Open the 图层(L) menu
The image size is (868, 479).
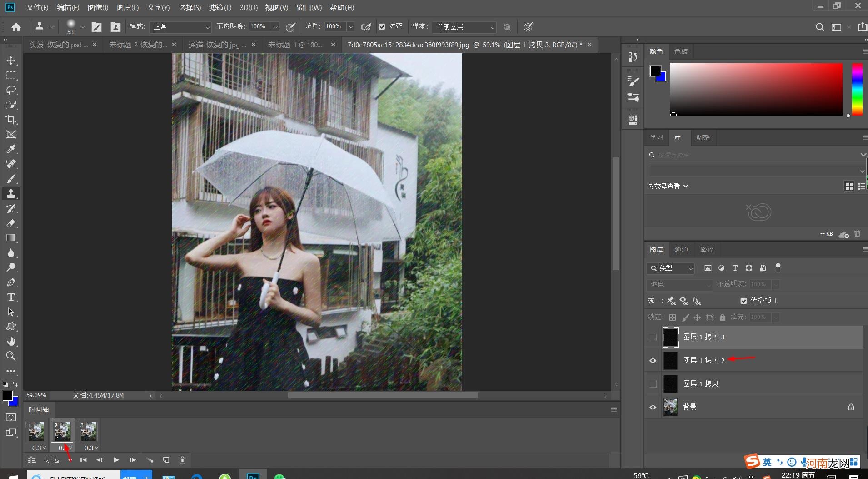tap(127, 7)
